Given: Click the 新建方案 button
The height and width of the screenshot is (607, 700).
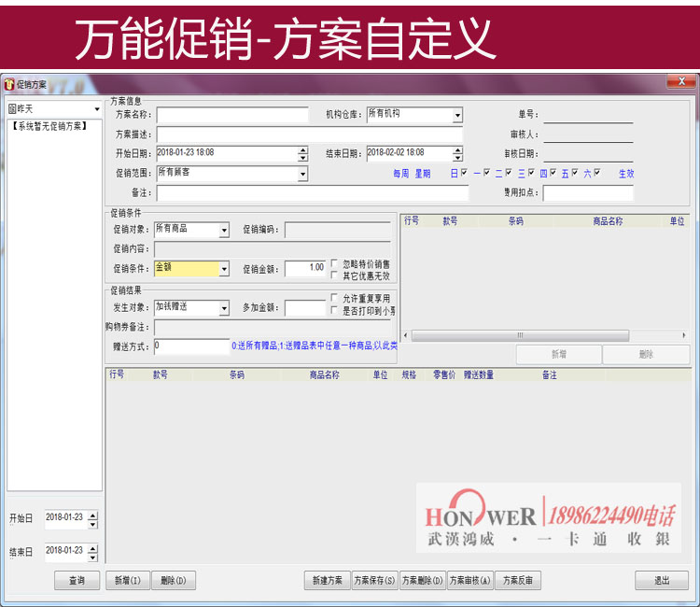Looking at the screenshot, I should 328,580.
